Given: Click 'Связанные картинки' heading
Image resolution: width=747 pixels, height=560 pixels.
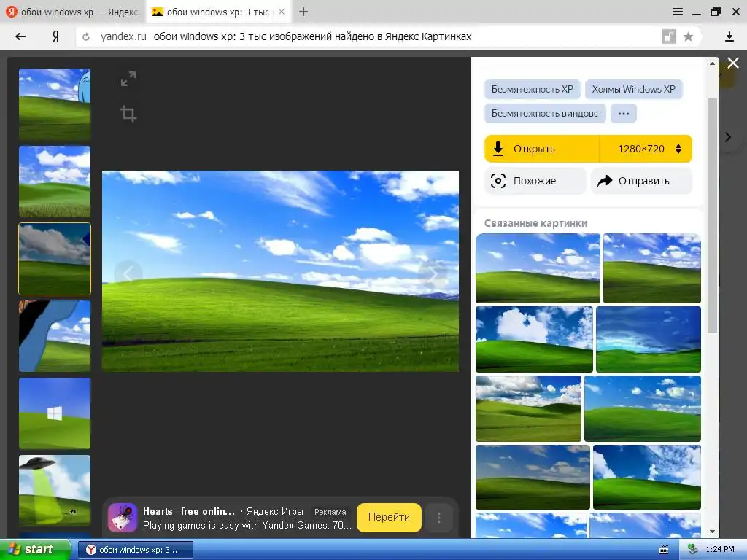Looking at the screenshot, I should click(x=535, y=223).
